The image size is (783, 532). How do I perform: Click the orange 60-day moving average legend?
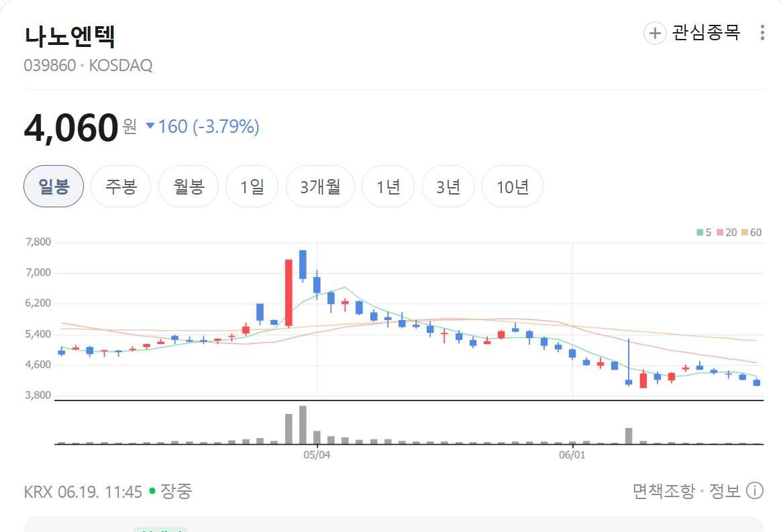click(x=751, y=232)
